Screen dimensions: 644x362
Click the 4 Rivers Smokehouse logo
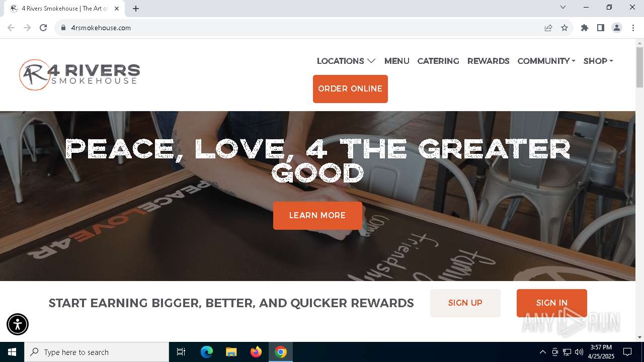point(79,75)
